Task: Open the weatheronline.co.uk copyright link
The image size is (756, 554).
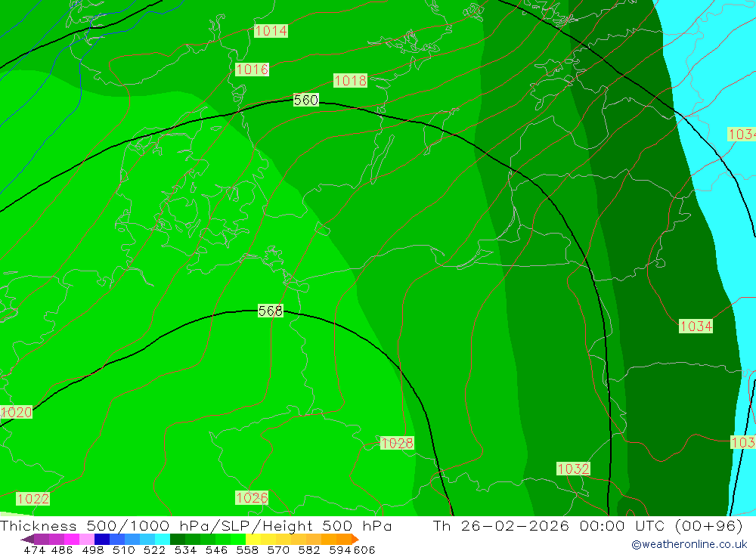Action: [689, 544]
